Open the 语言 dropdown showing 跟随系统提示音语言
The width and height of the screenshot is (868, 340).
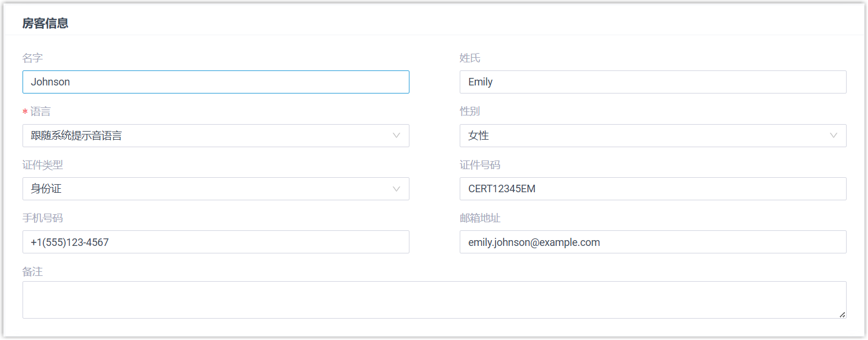point(215,136)
